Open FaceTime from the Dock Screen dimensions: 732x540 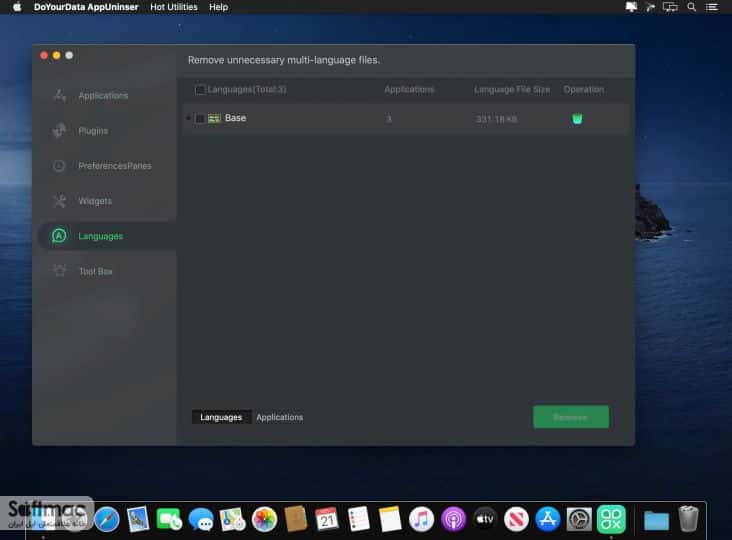click(169, 519)
